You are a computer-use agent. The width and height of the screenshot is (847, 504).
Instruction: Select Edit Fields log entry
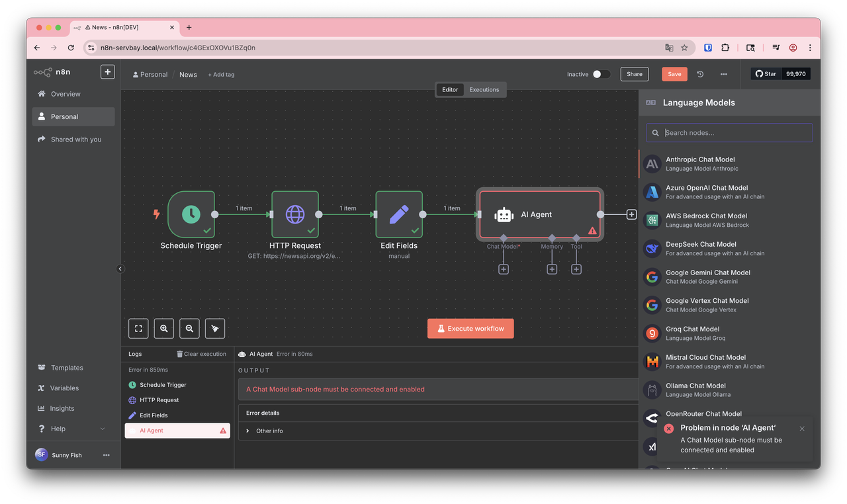177,415
